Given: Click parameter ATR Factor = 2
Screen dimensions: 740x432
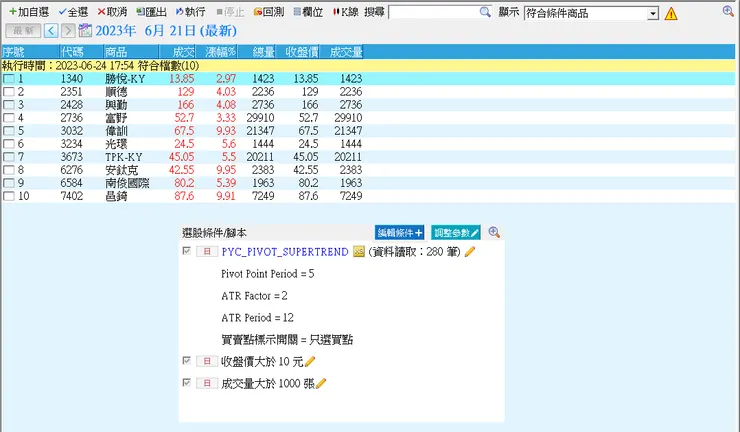Looking at the screenshot, I should click(x=254, y=296).
